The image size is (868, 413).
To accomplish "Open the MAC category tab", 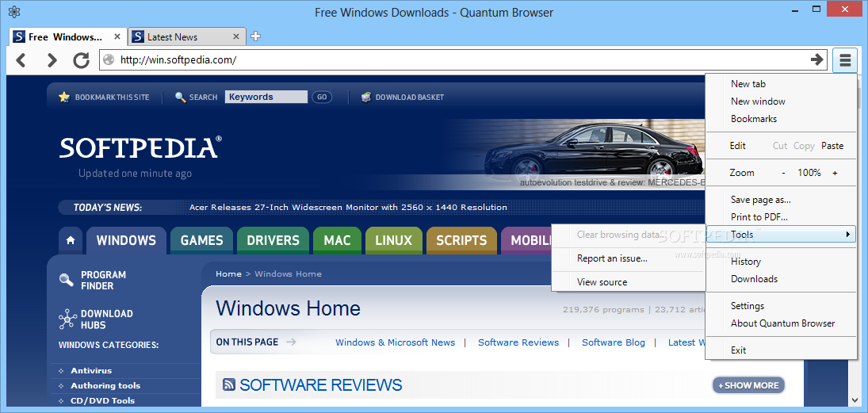I will point(337,240).
